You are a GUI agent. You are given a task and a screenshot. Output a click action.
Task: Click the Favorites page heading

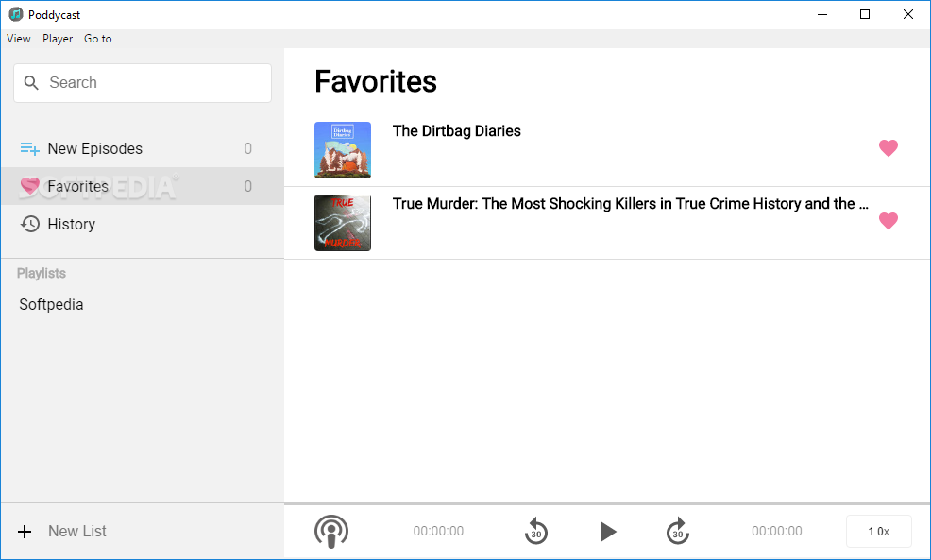[x=376, y=81]
